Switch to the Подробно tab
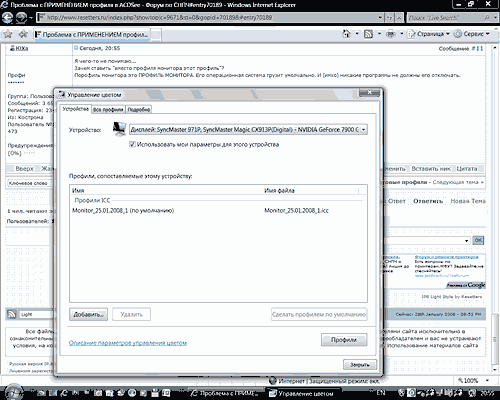This screenshot has height=400, width=500. click(x=139, y=110)
